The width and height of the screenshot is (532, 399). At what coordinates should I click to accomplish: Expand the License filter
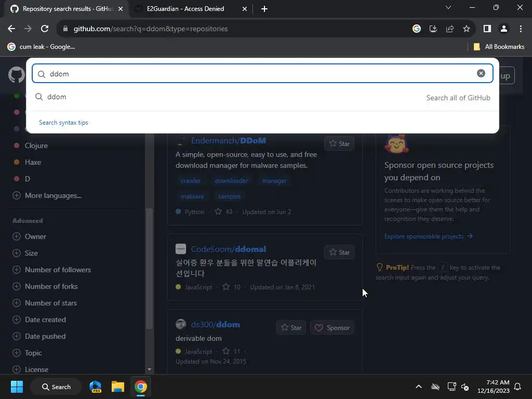coord(31,369)
